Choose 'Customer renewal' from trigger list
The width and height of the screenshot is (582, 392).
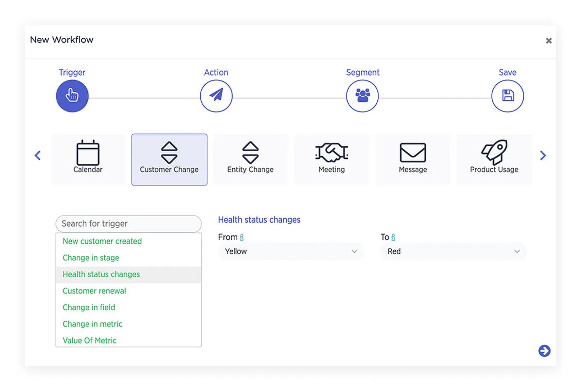(x=95, y=291)
